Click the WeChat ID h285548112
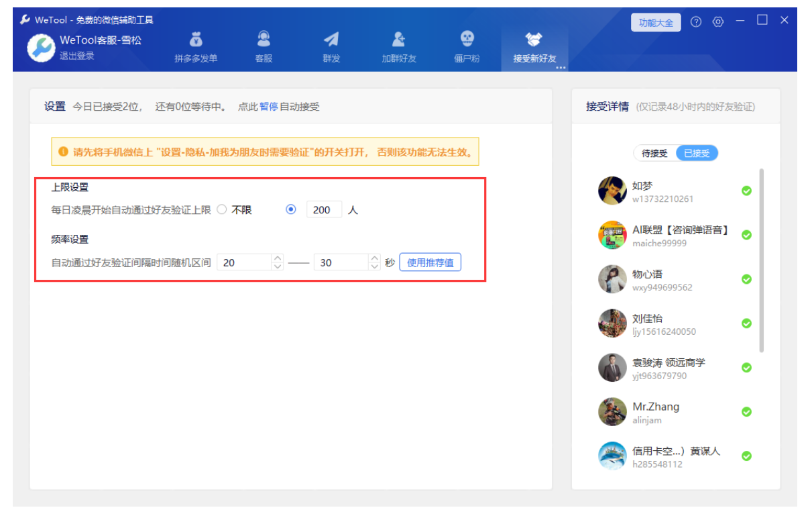The image size is (812, 518). [658, 465]
